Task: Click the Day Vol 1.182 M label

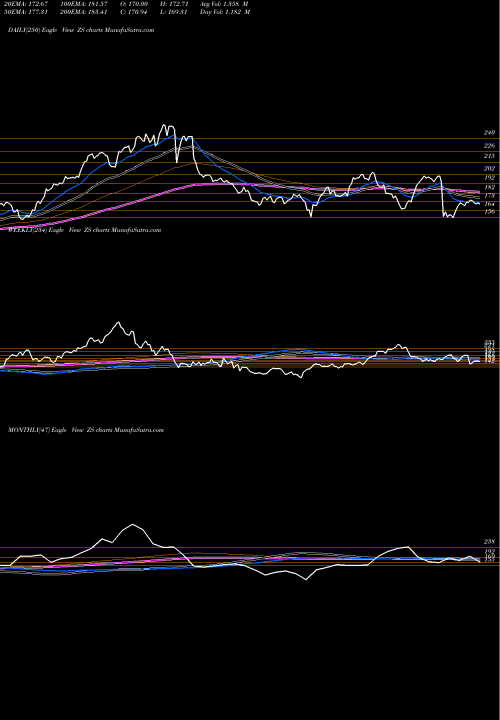Action: coord(225,12)
